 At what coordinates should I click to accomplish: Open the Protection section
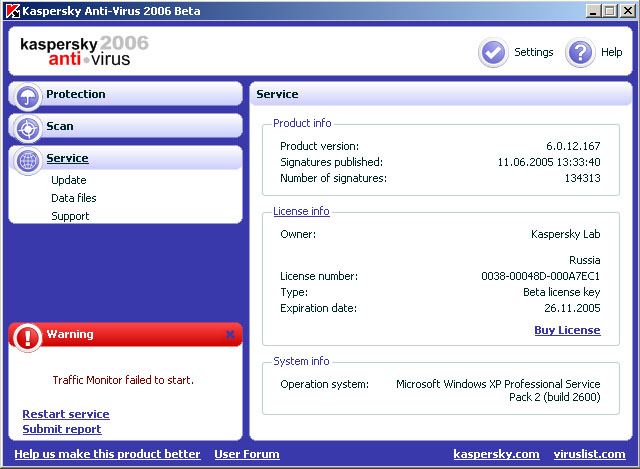[125, 94]
